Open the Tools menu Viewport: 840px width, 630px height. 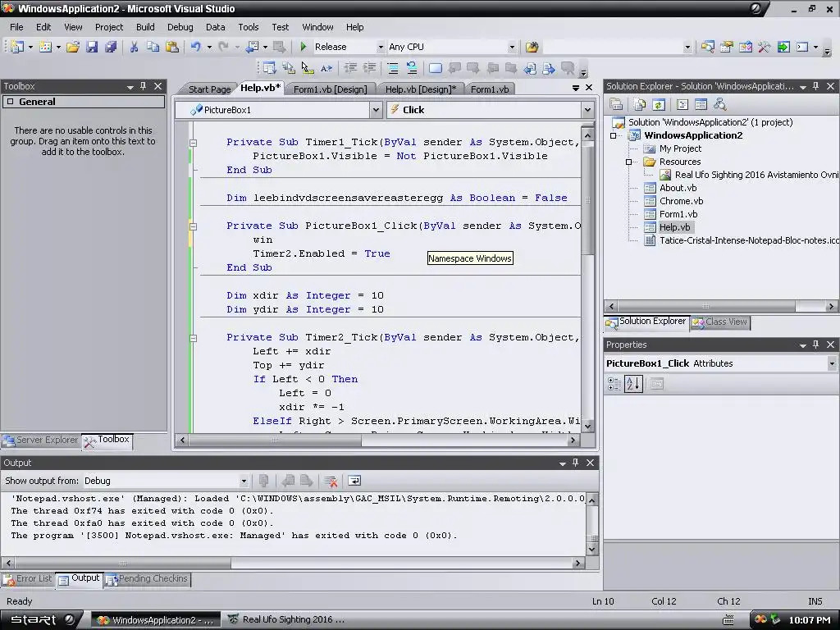(248, 27)
